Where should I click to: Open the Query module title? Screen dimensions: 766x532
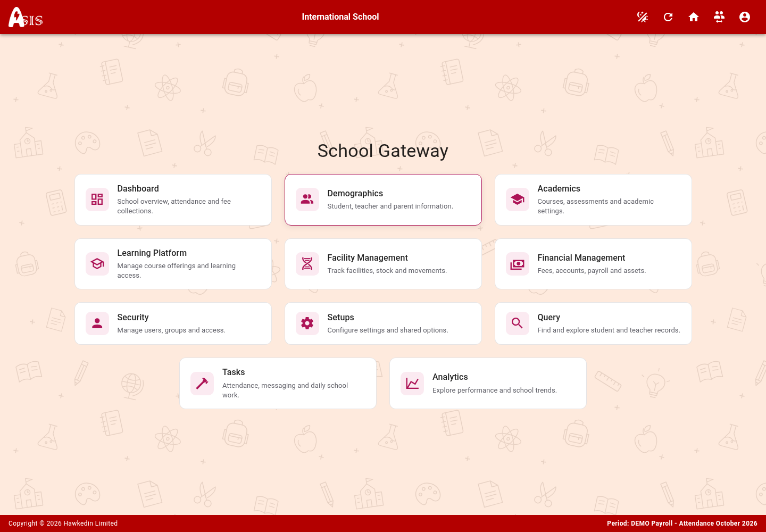[x=548, y=318]
